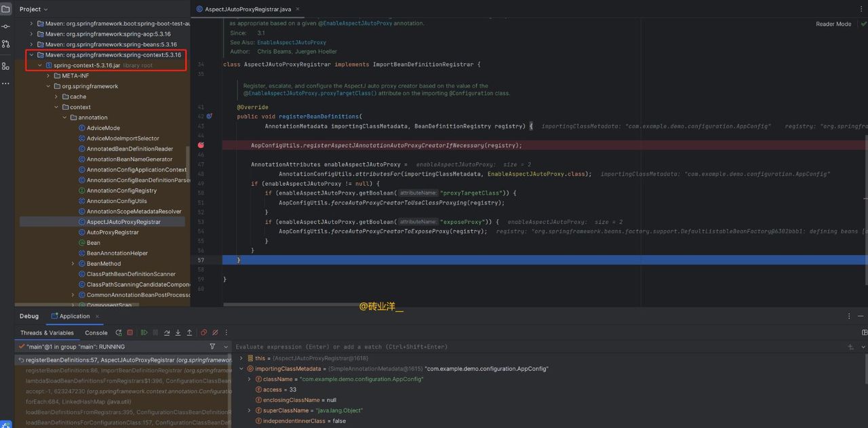
Task: Resume program execution in debugger
Action: (144, 333)
